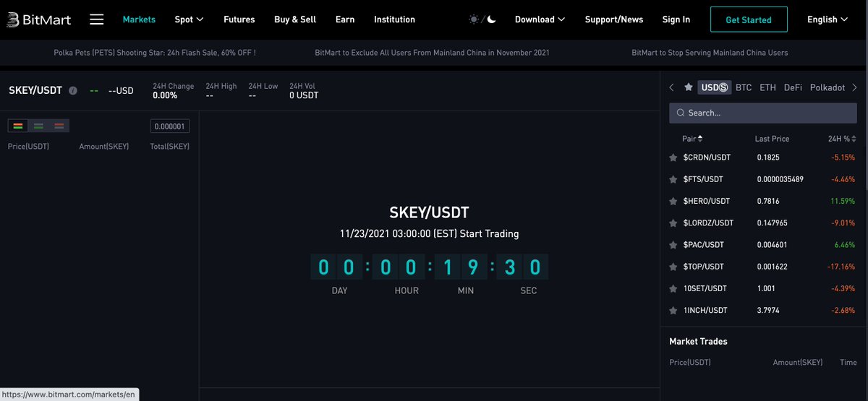Click the Market Trades heading

click(x=698, y=341)
